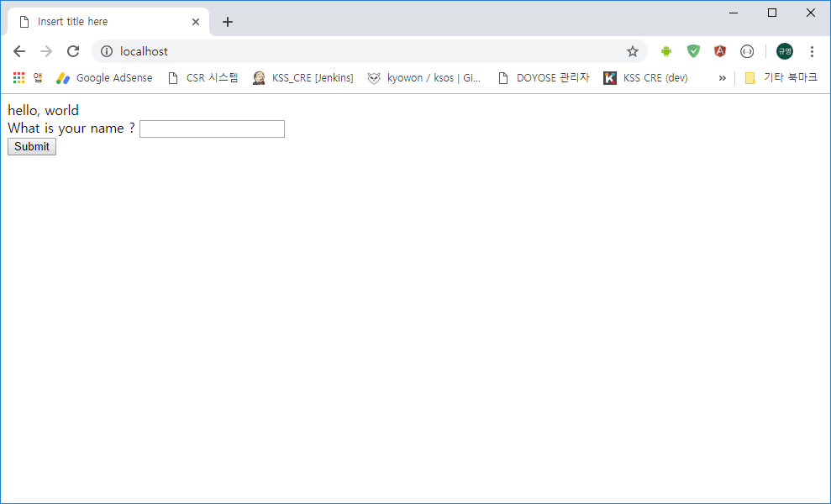Open the red Angular extension icon
831x504 pixels.
tap(720, 51)
